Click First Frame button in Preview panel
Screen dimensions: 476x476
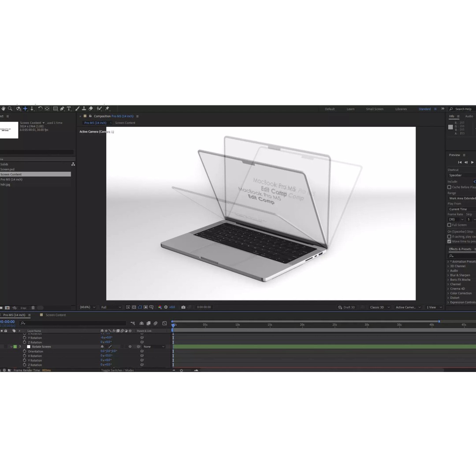tap(460, 162)
